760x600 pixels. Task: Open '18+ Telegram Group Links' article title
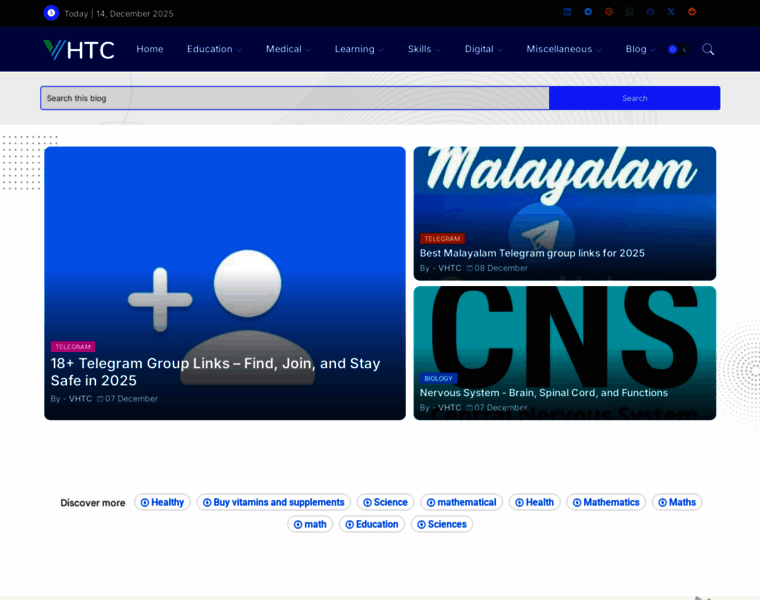click(215, 372)
